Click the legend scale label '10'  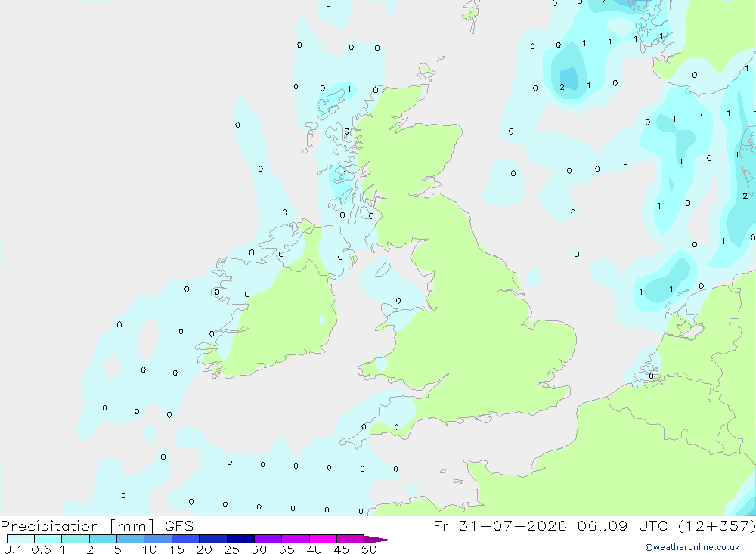[x=150, y=549]
